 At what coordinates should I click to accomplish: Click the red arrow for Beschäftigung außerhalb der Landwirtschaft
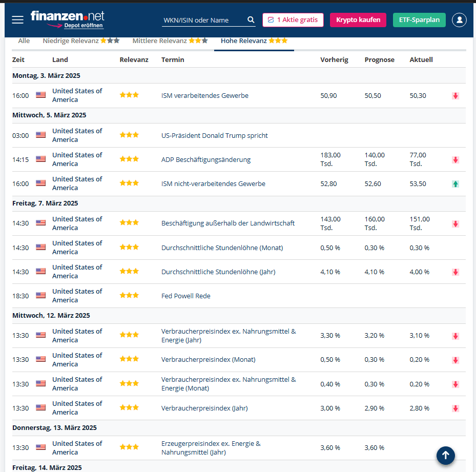click(456, 224)
